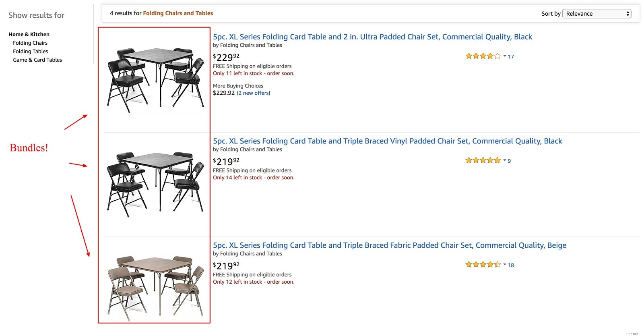Click the Home & Kitchen department link
Viewport: 644px width, 336px height.
(x=29, y=34)
